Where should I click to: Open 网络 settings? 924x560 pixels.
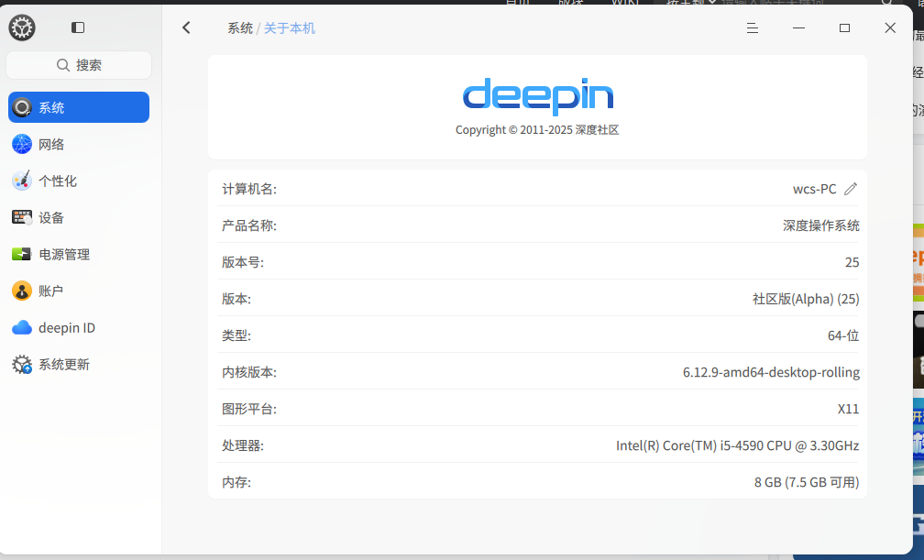pyautogui.click(x=79, y=144)
